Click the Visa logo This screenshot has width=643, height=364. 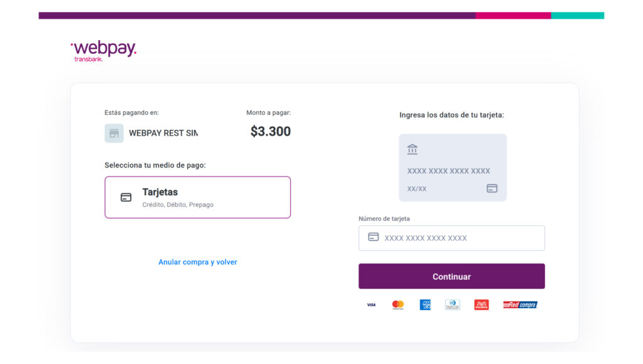[x=371, y=305]
